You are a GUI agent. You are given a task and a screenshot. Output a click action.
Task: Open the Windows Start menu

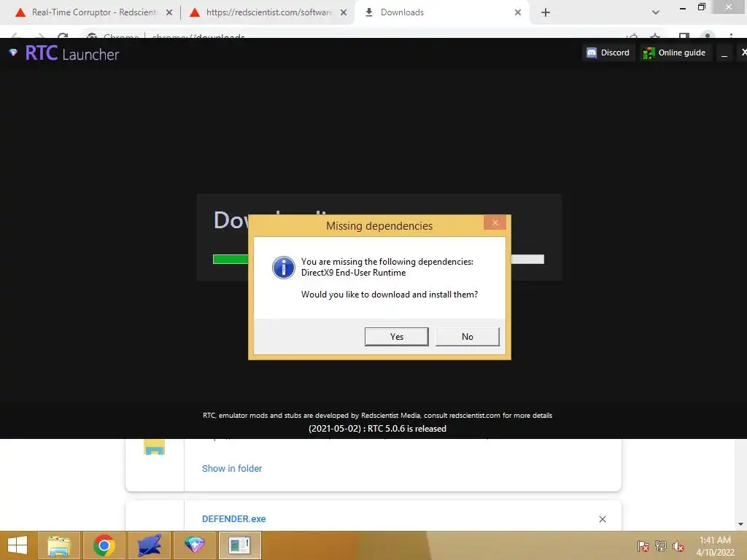point(18,545)
